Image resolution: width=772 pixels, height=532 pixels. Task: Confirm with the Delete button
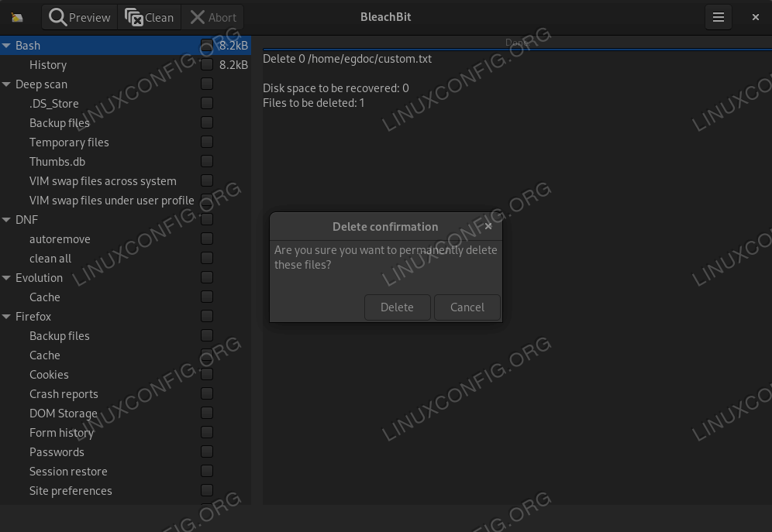(398, 307)
